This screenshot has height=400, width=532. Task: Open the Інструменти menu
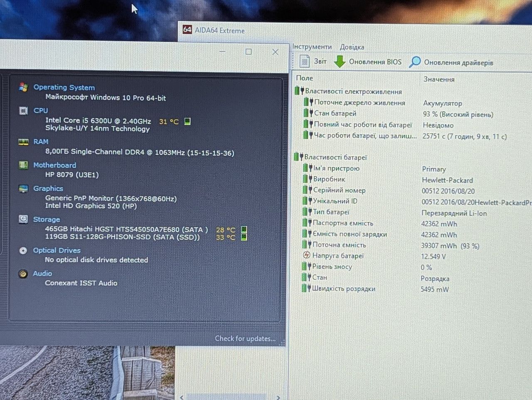pos(312,47)
